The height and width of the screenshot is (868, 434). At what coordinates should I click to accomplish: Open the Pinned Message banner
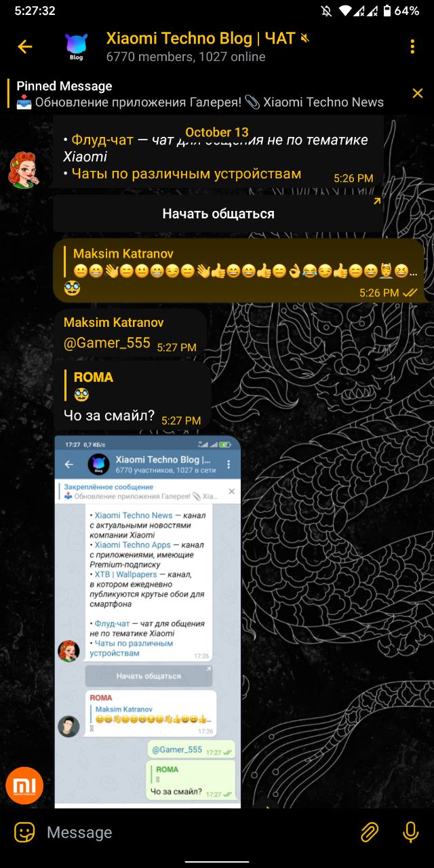(200, 94)
